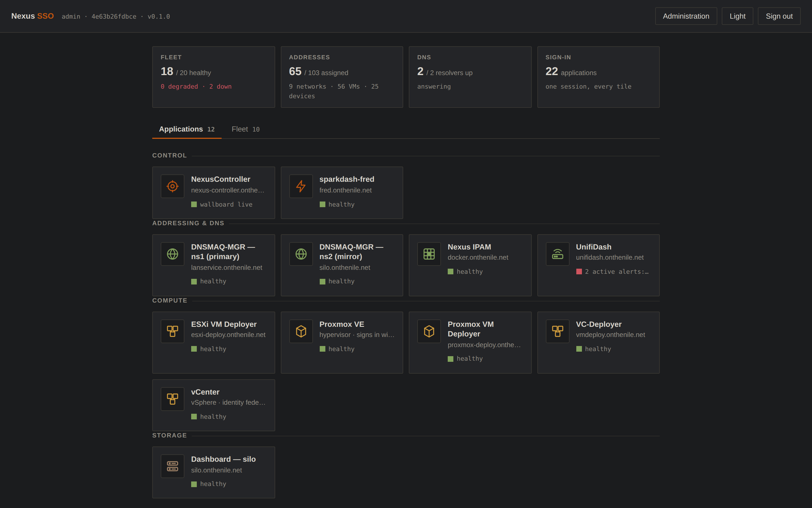Click the NexusController crosshair icon

click(x=173, y=186)
